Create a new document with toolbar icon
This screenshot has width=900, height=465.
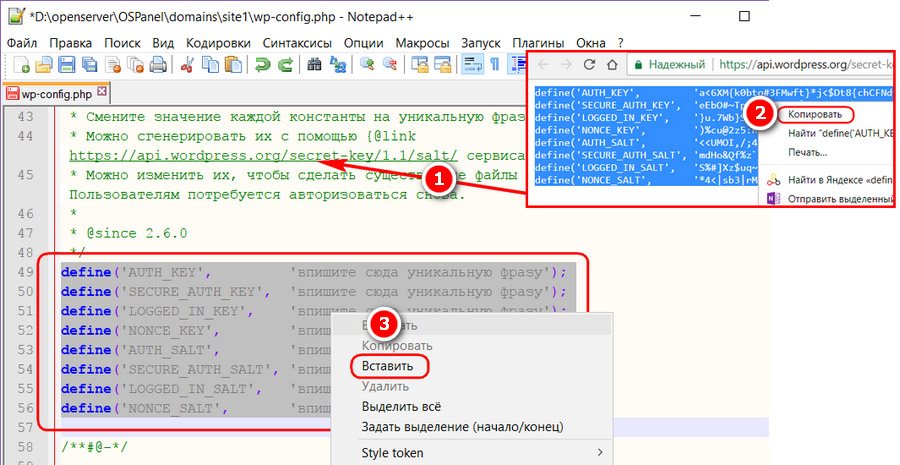(x=21, y=64)
